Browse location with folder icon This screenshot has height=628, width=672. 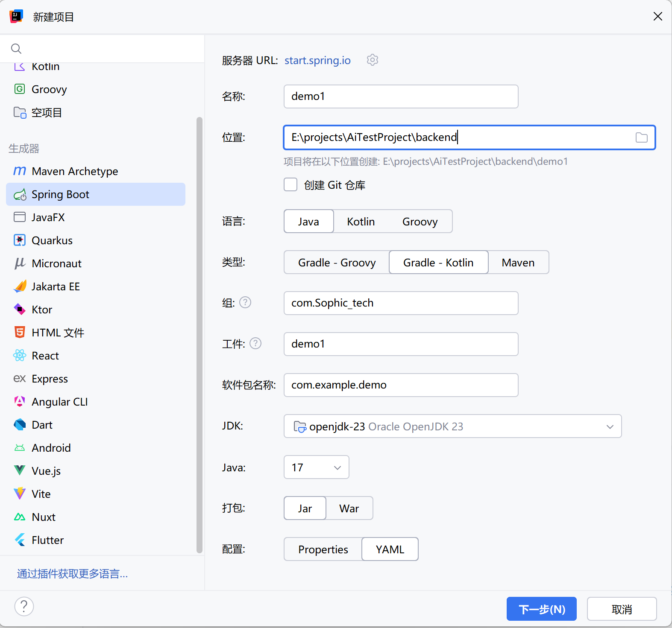(641, 137)
